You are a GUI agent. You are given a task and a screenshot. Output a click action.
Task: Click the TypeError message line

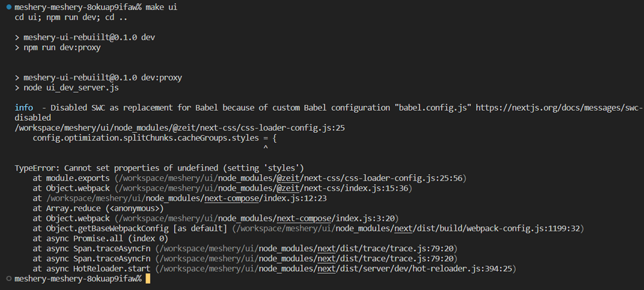pos(159,168)
